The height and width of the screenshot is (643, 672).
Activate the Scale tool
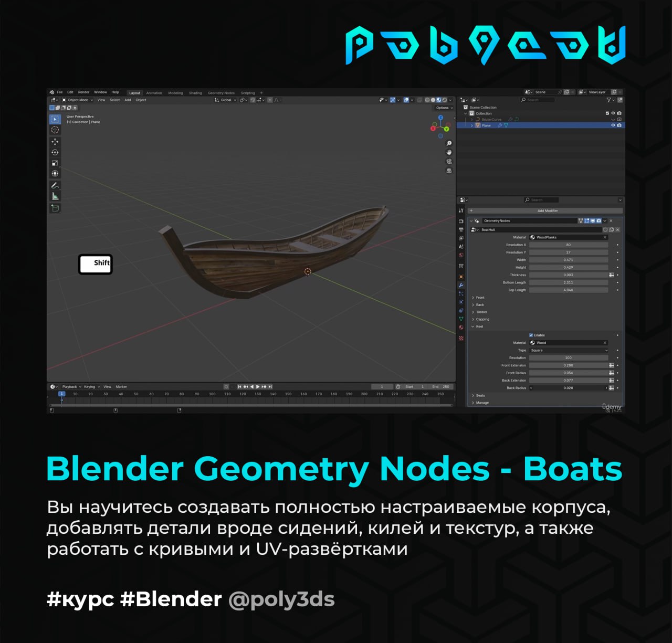(x=55, y=163)
